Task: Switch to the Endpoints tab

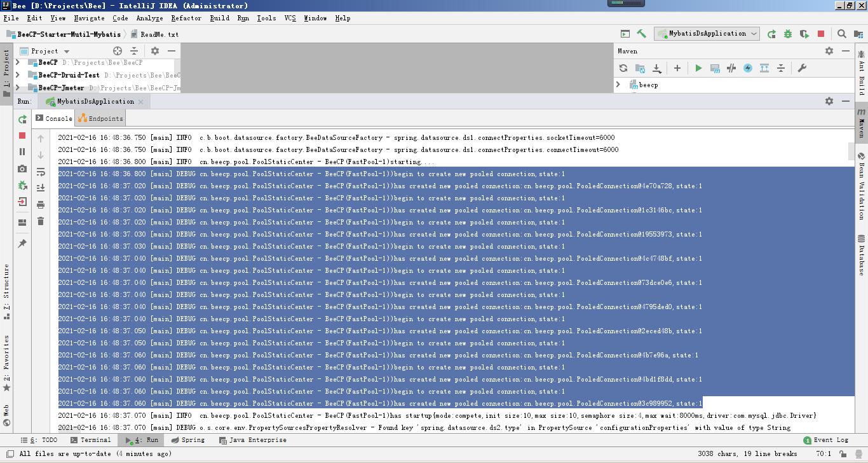Action: (101, 118)
